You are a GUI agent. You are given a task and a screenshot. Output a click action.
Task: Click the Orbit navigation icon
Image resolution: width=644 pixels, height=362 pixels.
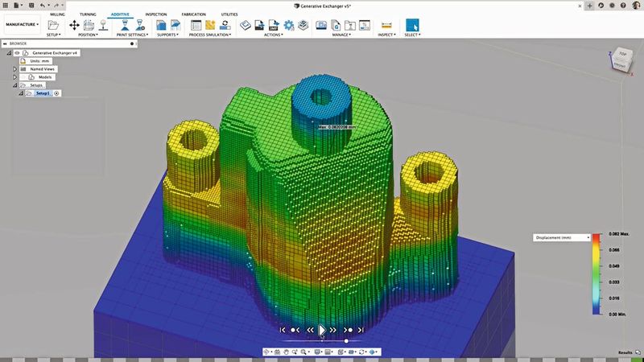[267, 352]
